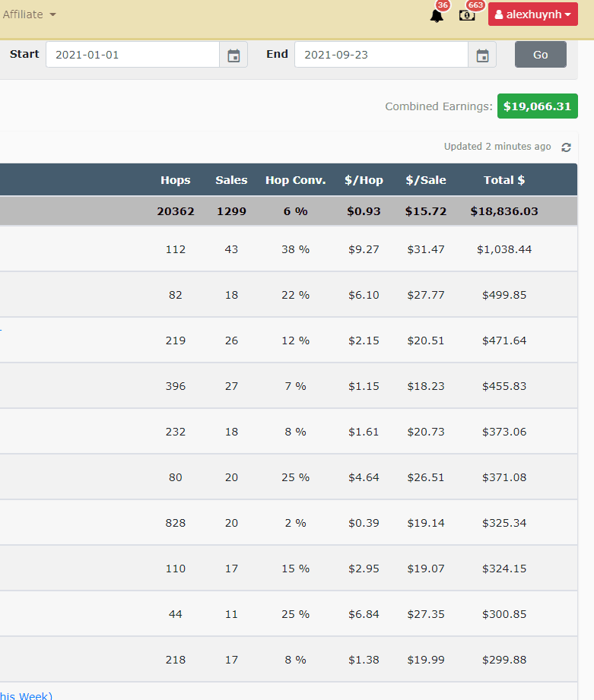Sort by the Sales column header

click(x=231, y=180)
